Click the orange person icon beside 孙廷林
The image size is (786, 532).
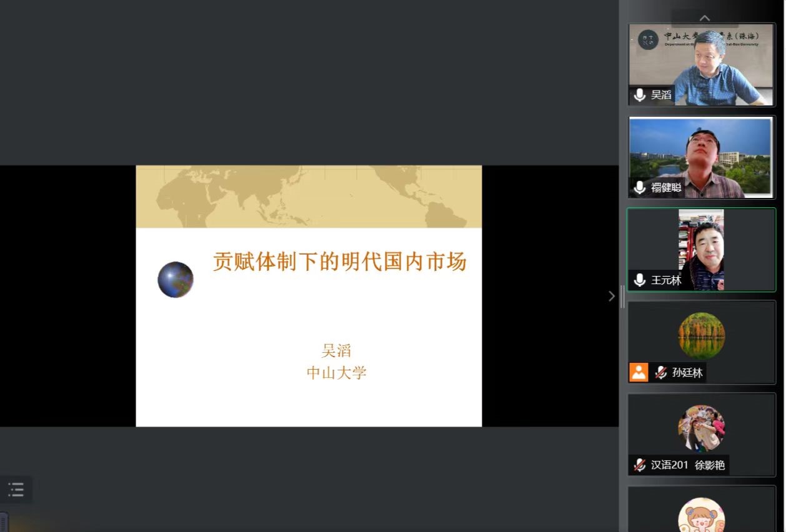[639, 372]
